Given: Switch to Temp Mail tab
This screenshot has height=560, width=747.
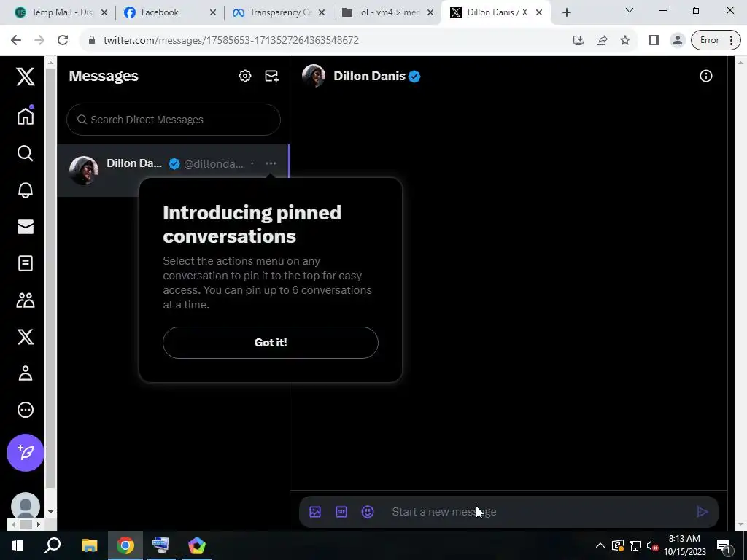Looking at the screenshot, I should point(60,12).
